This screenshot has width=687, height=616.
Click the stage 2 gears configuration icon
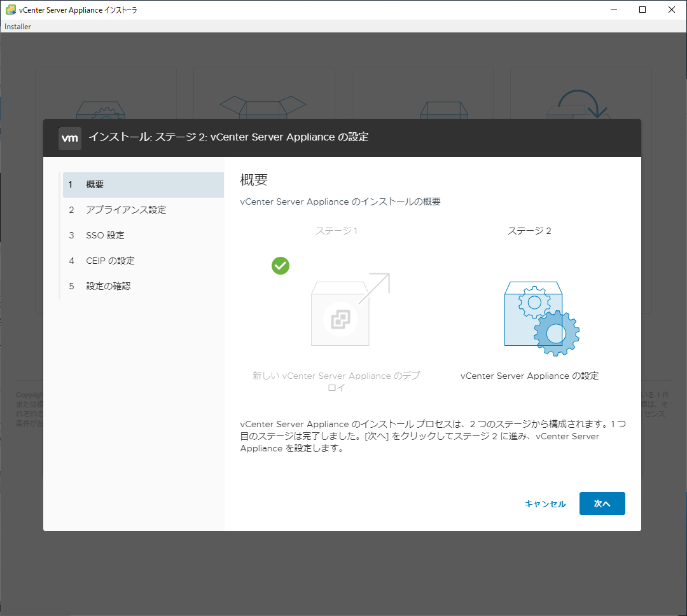(x=541, y=318)
